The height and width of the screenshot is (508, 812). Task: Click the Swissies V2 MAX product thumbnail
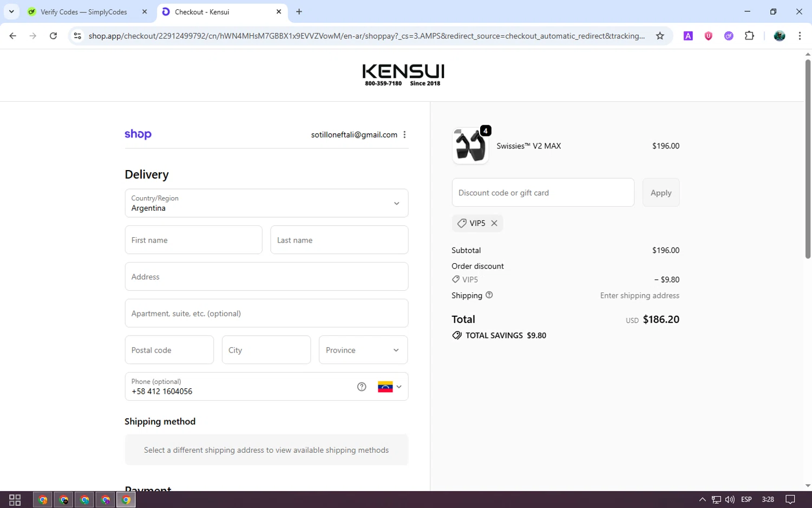(470, 146)
